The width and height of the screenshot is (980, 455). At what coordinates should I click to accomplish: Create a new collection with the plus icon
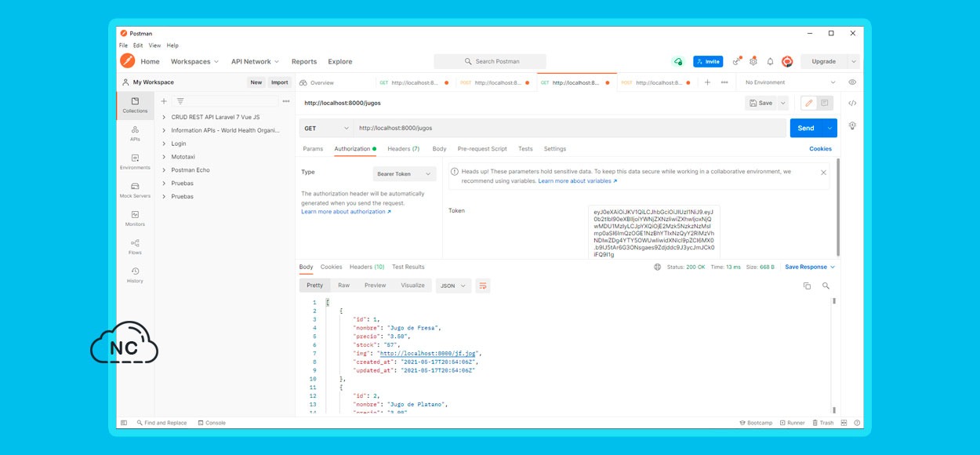[x=164, y=101]
